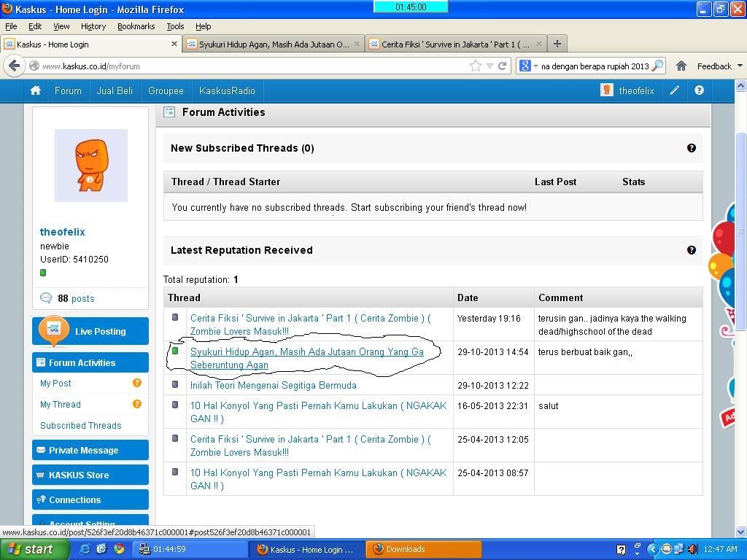
Task: Open theofelix profile name link in sidebar
Action: click(x=63, y=232)
